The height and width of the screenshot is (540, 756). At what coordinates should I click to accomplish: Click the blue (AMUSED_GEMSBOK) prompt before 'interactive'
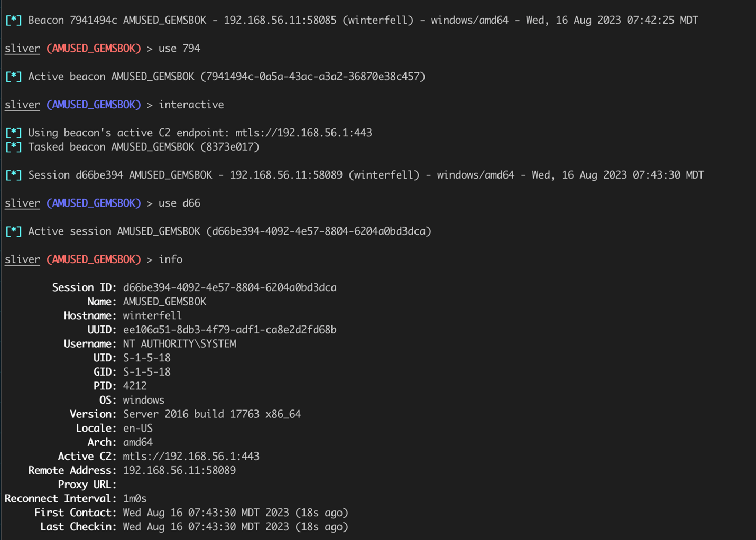pyautogui.click(x=94, y=105)
